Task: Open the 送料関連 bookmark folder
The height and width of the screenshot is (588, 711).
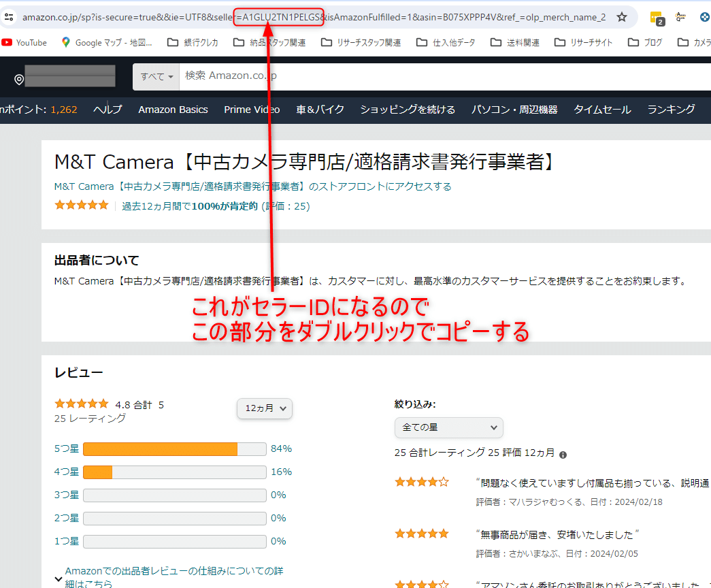Action: click(x=515, y=43)
